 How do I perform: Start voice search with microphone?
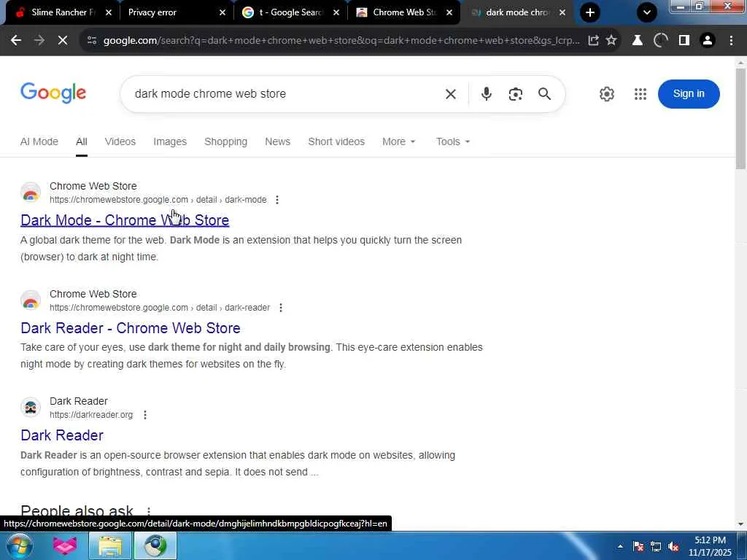pos(486,94)
